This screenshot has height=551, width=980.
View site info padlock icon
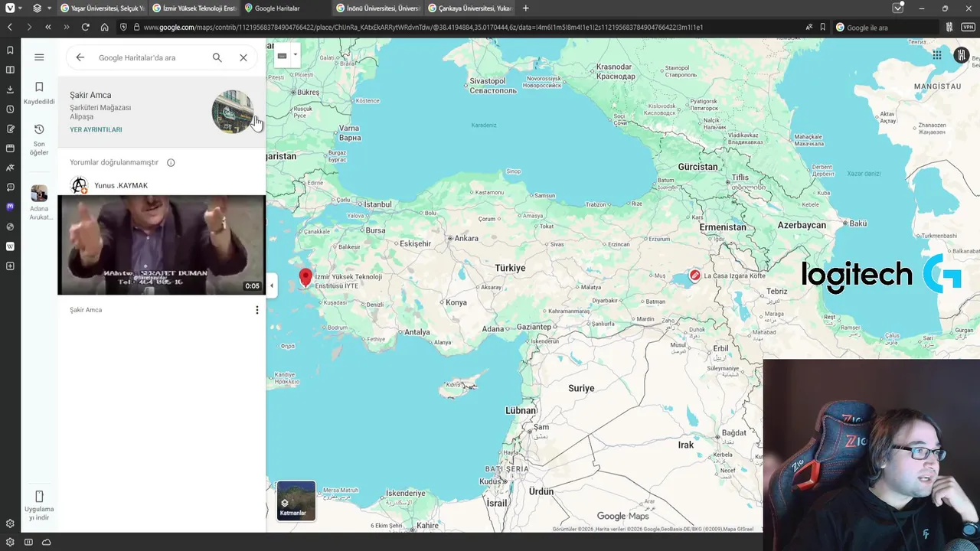[136, 27]
